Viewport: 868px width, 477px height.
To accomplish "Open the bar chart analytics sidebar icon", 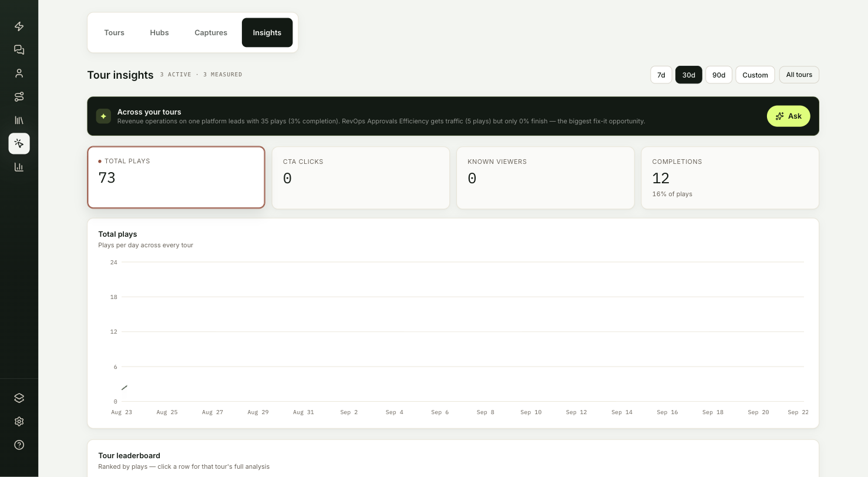I will tap(19, 167).
